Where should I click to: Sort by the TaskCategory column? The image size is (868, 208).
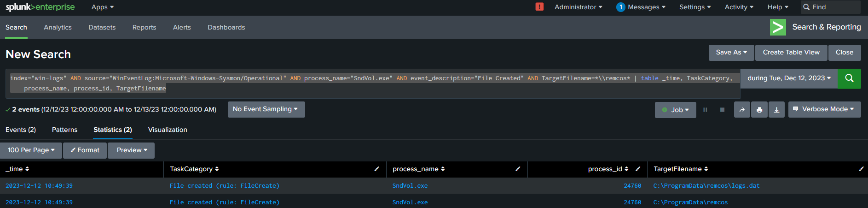[x=194, y=169]
